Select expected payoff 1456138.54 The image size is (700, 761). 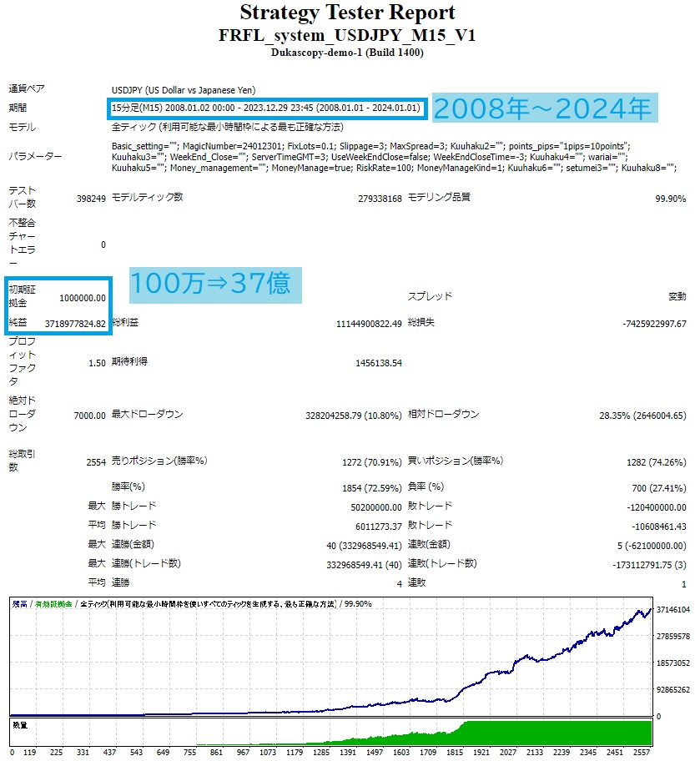click(x=379, y=363)
